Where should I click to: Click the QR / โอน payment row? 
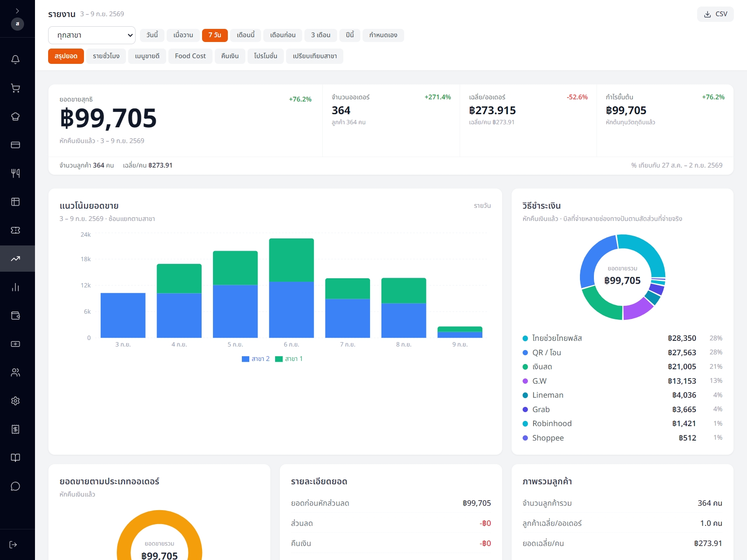622,353
